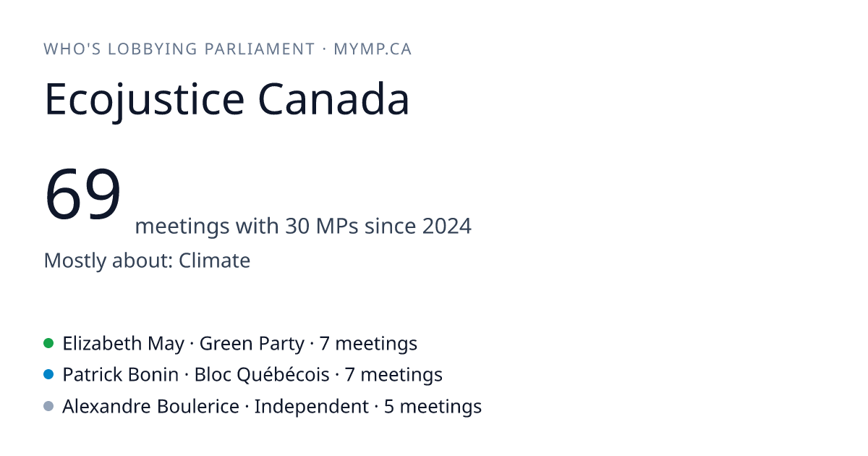Click the word Climate
868x456 pixels.
(x=215, y=261)
